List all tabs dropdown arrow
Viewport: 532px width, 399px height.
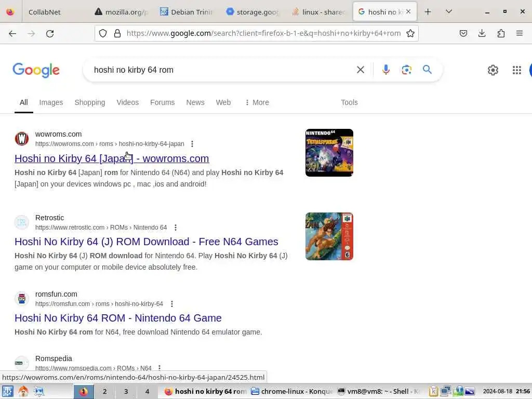pyautogui.click(x=448, y=12)
